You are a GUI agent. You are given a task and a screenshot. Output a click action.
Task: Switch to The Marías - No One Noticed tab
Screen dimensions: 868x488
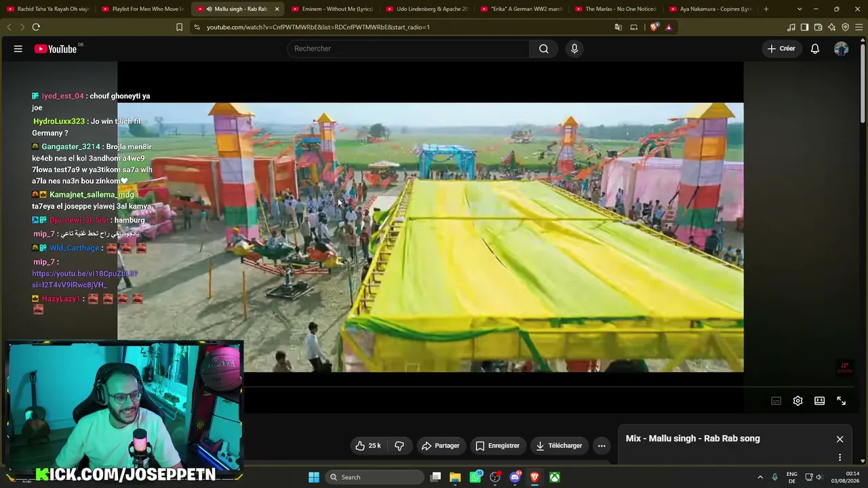(x=616, y=9)
